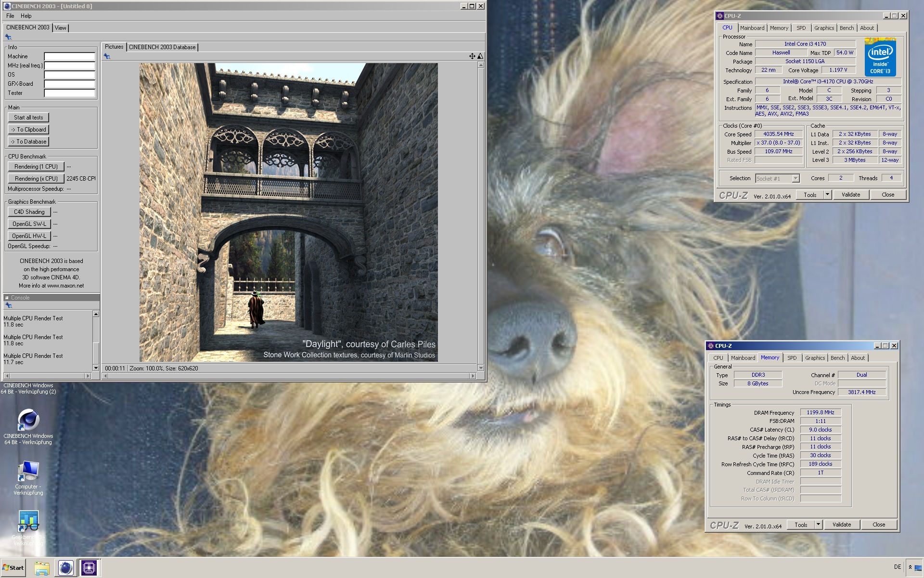Click the rendered Daylight image
Viewport: 924px width, 578px height.
click(x=289, y=212)
